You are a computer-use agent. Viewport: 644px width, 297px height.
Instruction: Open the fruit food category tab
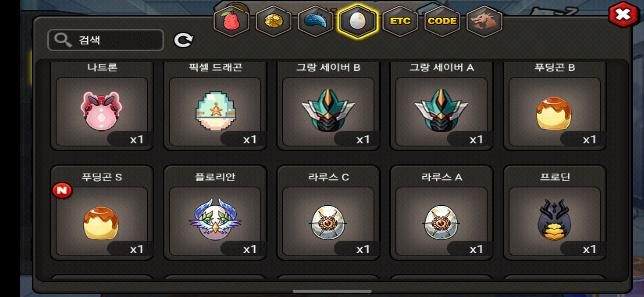click(231, 21)
